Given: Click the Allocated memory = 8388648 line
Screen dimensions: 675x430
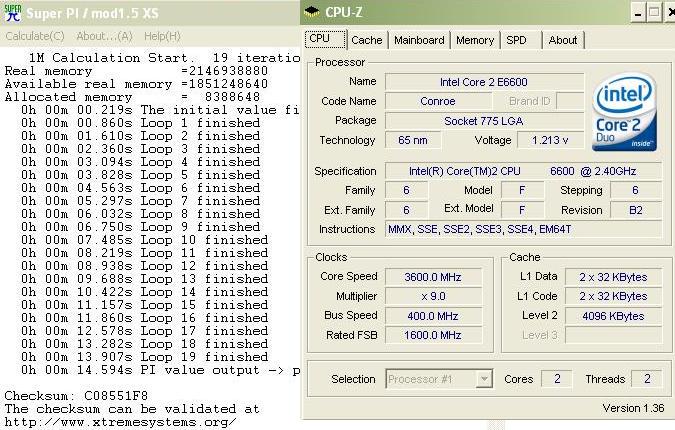Looking at the screenshot, I should click(x=132, y=96).
